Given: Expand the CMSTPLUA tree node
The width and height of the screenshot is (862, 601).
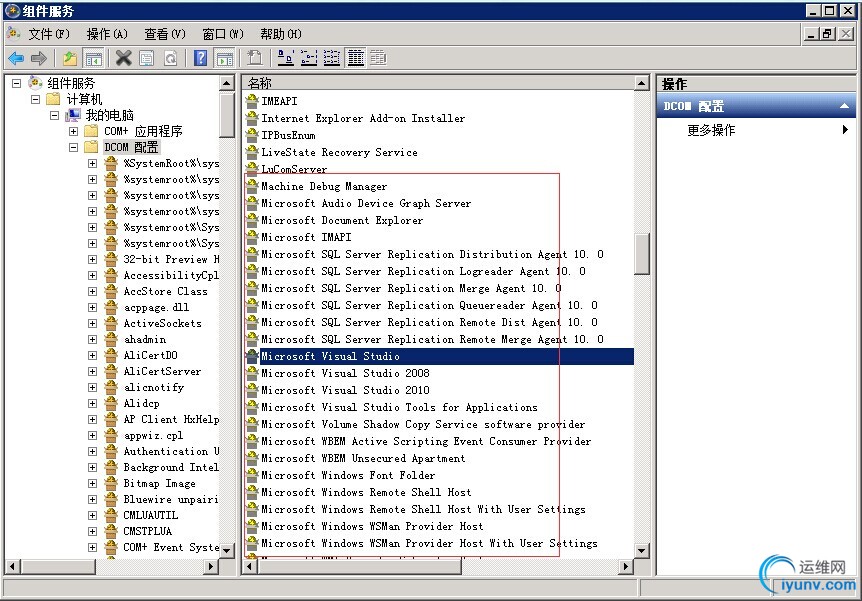Looking at the screenshot, I should tap(92, 531).
